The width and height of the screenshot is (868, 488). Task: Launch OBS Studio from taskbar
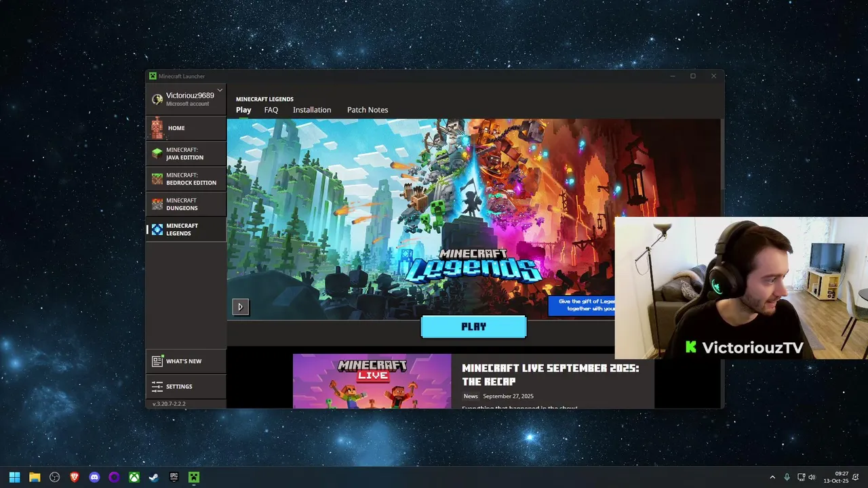(54, 477)
